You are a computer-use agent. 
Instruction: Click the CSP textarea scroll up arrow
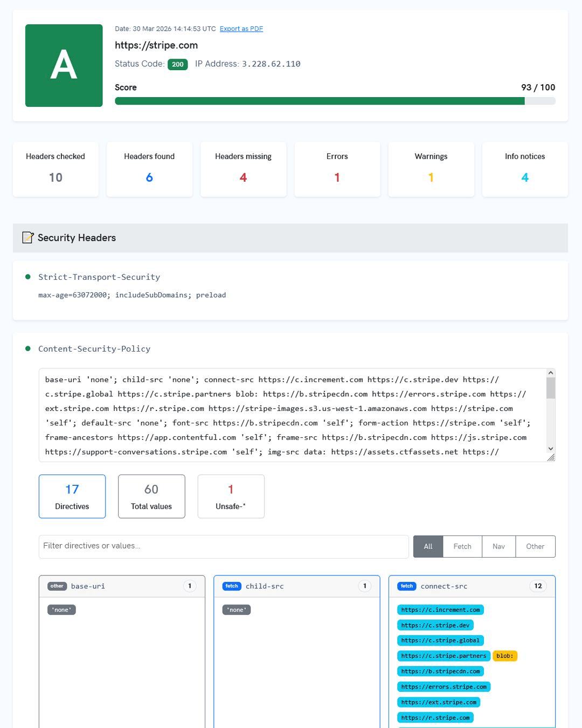coord(550,373)
